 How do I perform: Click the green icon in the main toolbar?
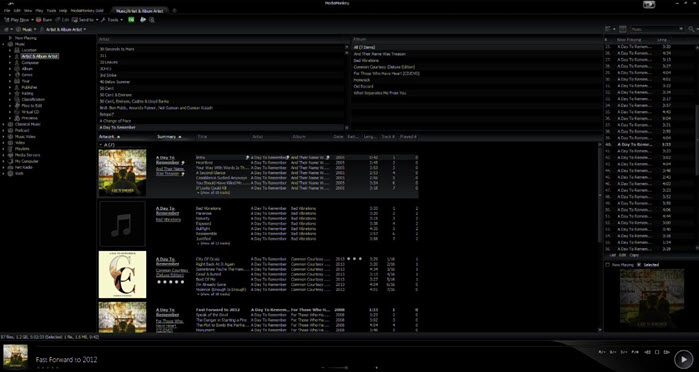131,20
